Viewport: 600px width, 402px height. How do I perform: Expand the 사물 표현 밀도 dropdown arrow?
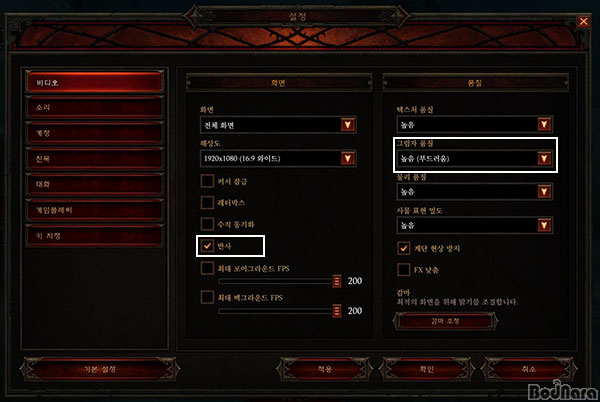pos(544,225)
